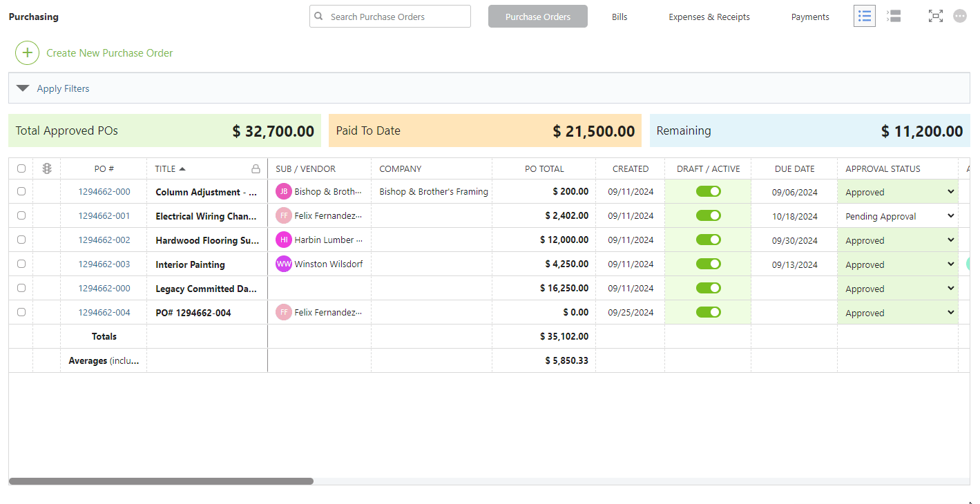Click FF avatar in Electrical Wiring row
Image resolution: width=980 pixels, height=504 pixels.
[x=284, y=216]
